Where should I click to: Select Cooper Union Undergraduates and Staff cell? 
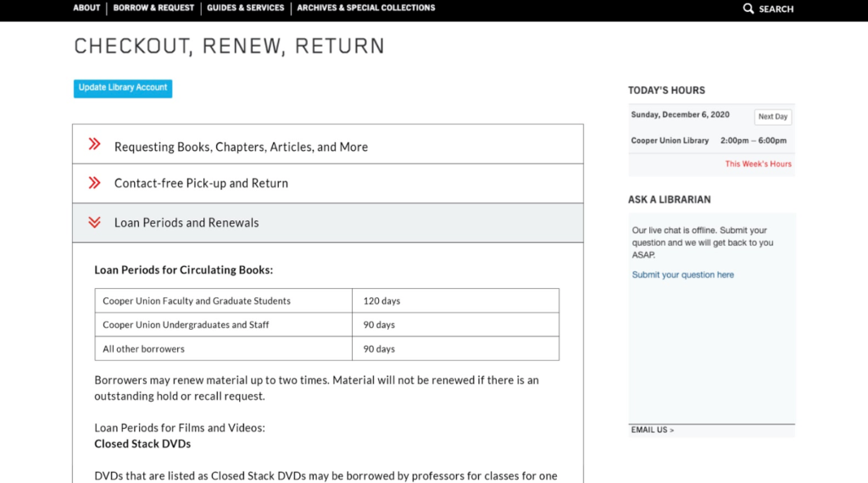click(x=224, y=325)
